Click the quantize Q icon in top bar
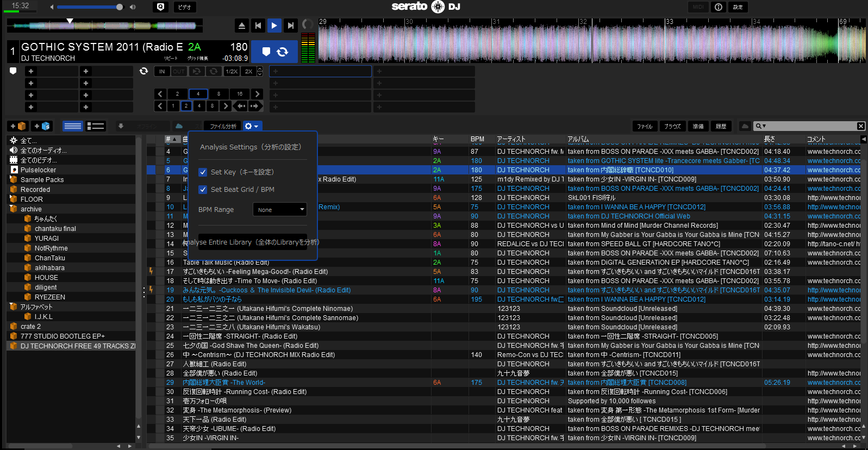The width and height of the screenshot is (868, 450). 160,7
